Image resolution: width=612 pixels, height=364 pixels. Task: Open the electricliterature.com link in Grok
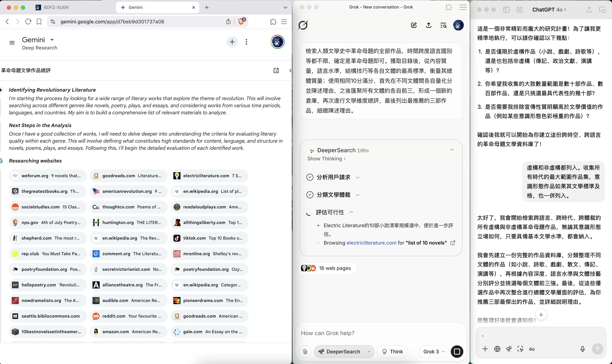pos(372,243)
